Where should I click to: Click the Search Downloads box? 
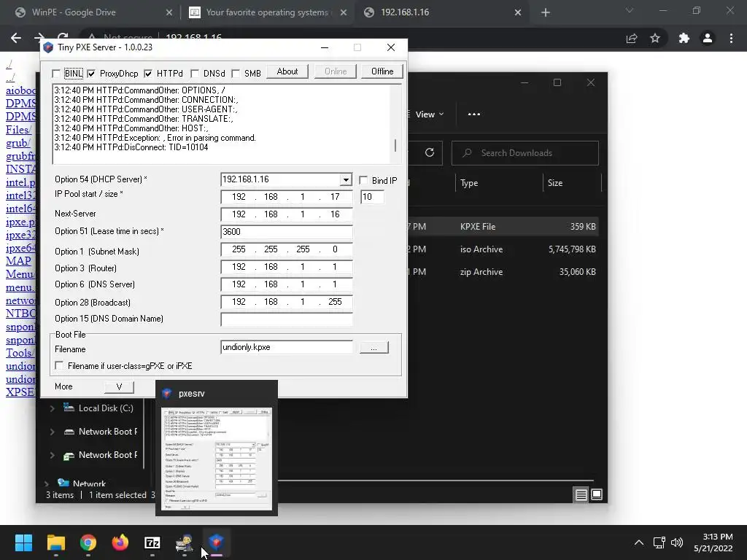(x=525, y=153)
